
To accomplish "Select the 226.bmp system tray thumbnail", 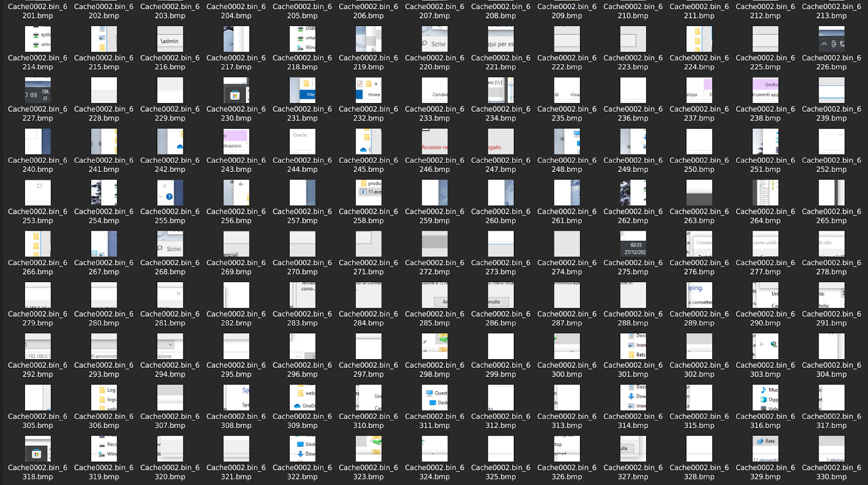I will [x=831, y=40].
